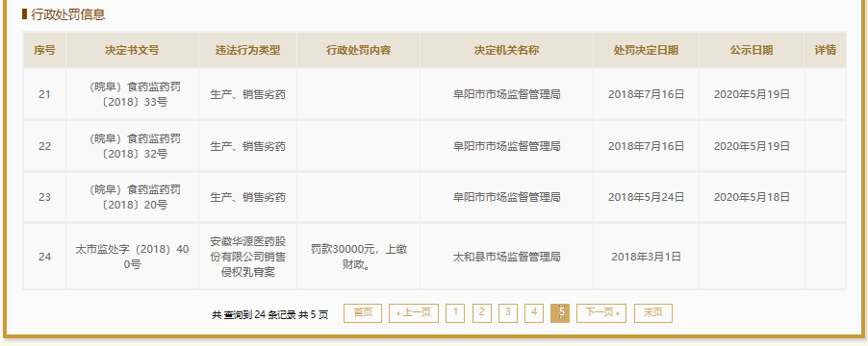Click decision date 2018年3月1日
This screenshot has width=868, height=346.
tap(646, 257)
